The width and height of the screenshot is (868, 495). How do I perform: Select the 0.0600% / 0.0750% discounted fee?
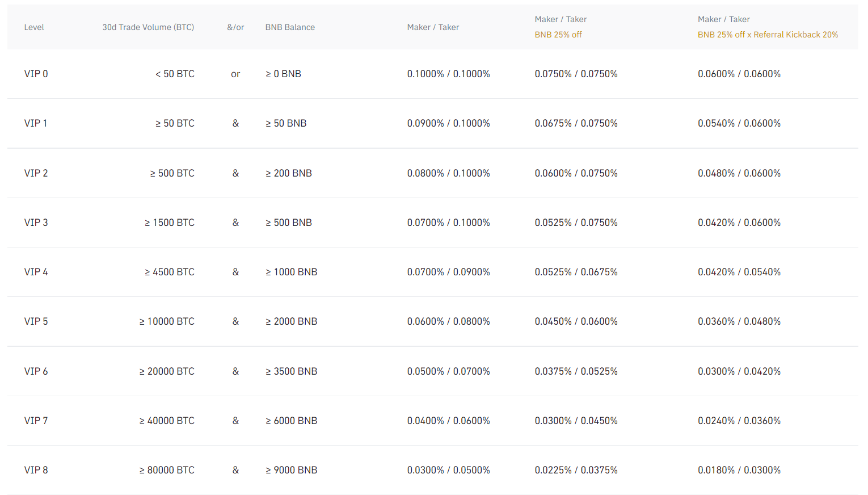pyautogui.click(x=576, y=173)
